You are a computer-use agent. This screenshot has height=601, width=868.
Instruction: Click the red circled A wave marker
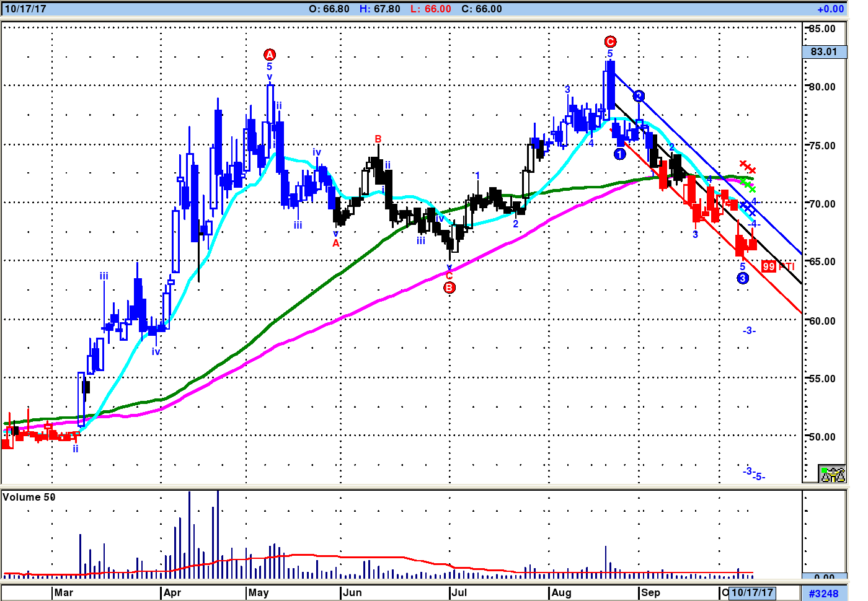269,55
